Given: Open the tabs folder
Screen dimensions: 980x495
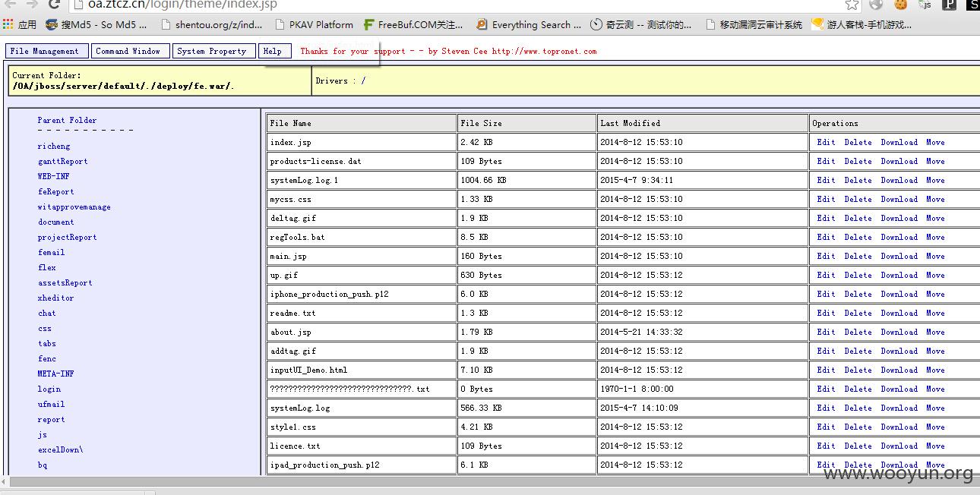Looking at the screenshot, I should tap(47, 343).
